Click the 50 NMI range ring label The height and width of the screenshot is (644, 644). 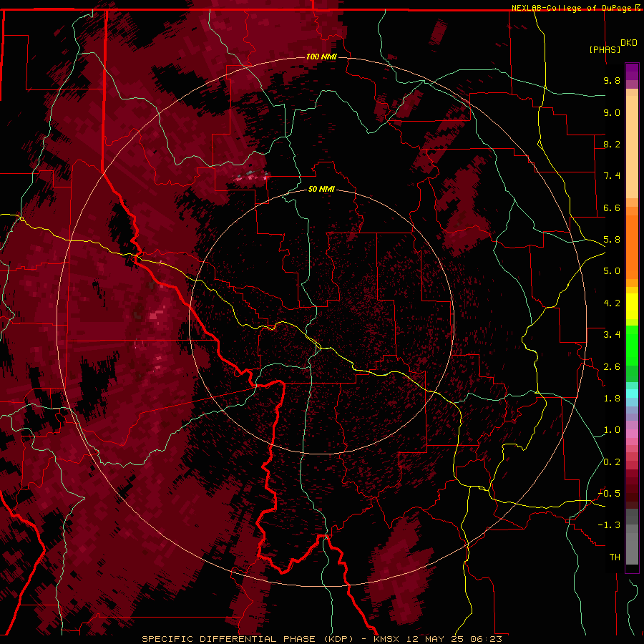[x=321, y=189]
